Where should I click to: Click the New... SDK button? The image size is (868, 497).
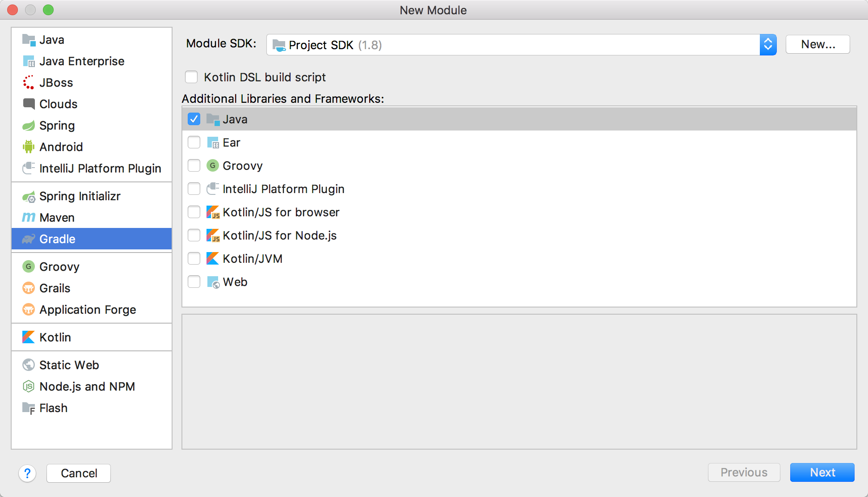point(818,44)
